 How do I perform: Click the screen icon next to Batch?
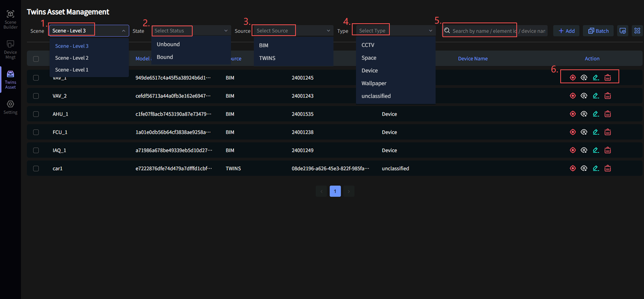click(x=623, y=31)
